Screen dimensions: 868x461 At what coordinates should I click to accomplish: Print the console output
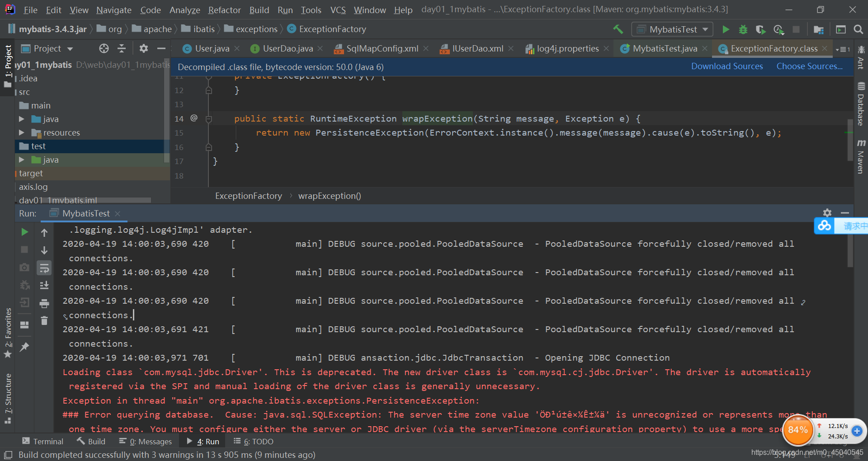coord(44,303)
